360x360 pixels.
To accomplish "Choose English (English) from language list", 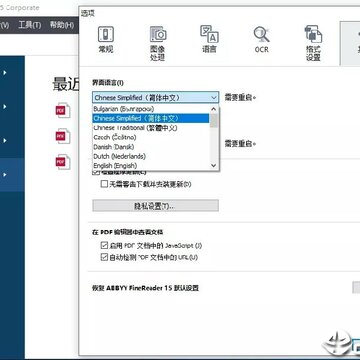I will (x=151, y=166).
